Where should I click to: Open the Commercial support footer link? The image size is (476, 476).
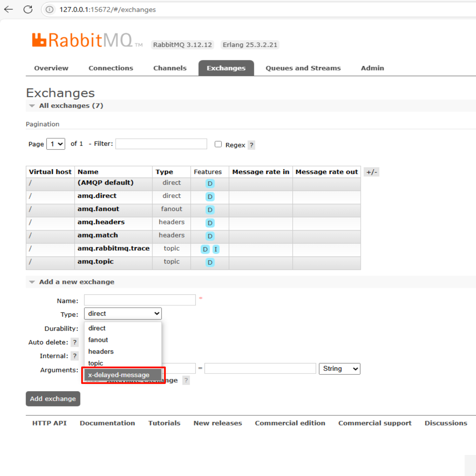coord(375,423)
